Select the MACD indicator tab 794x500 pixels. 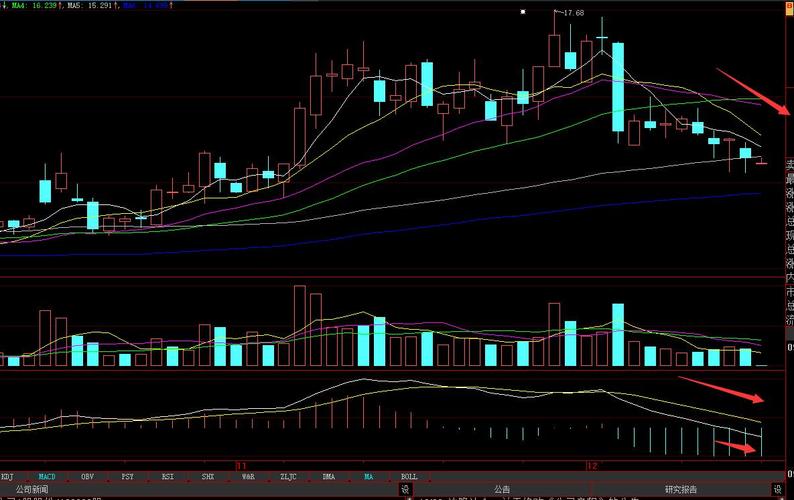tap(47, 477)
